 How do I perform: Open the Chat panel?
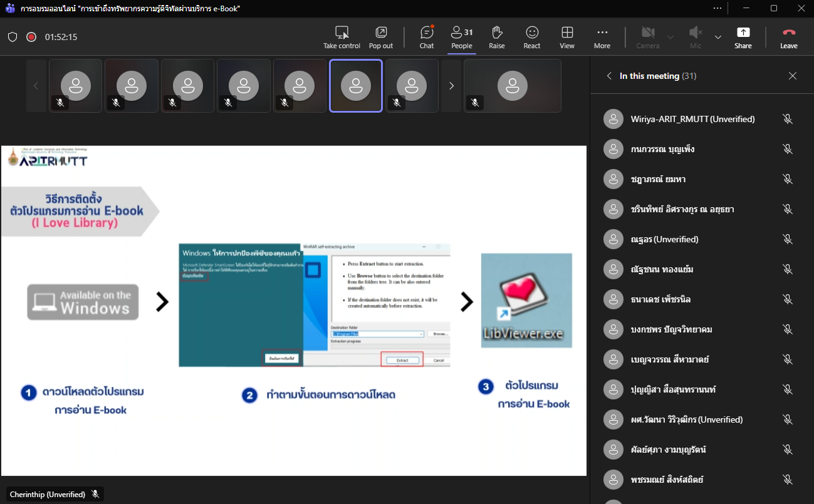(427, 37)
